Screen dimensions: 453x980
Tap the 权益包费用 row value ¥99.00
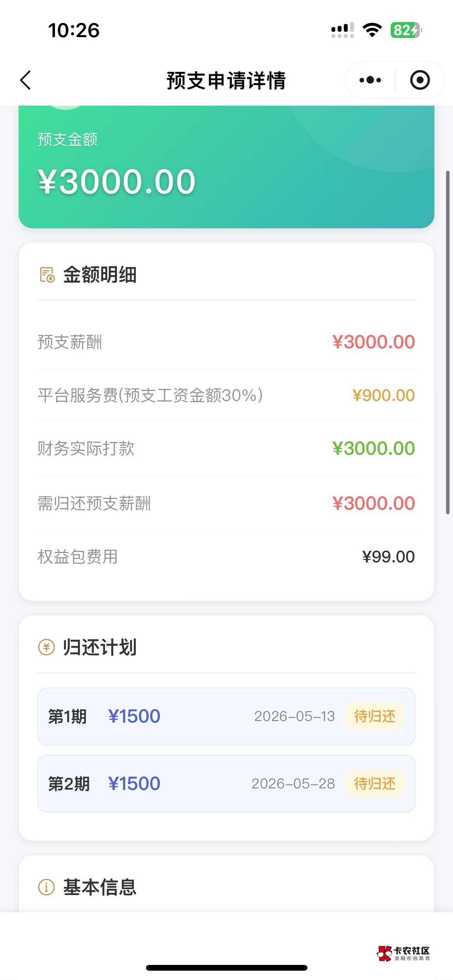pyautogui.click(x=388, y=557)
